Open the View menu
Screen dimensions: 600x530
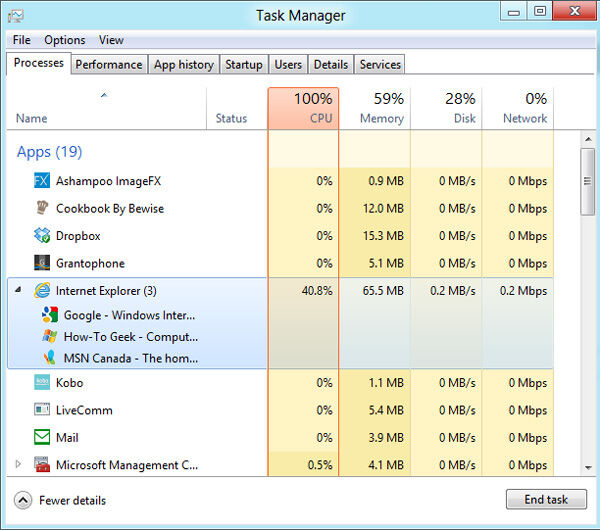pos(111,40)
